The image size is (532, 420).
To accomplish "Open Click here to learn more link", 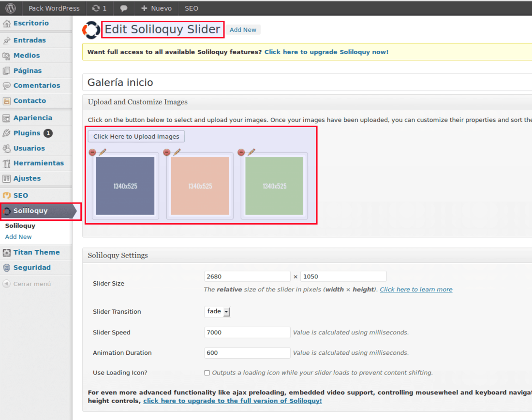I will pos(416,290).
